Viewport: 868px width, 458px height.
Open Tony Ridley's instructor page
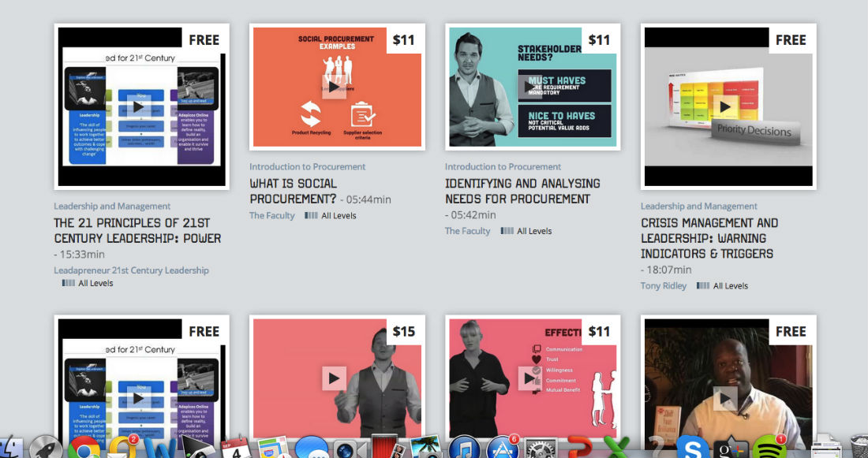[663, 285]
